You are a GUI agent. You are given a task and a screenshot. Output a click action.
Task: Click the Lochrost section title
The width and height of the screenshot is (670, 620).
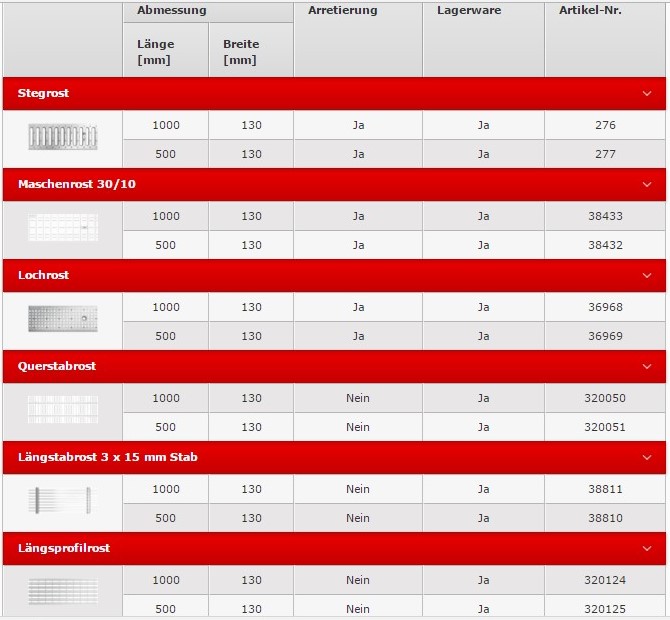[43, 275]
